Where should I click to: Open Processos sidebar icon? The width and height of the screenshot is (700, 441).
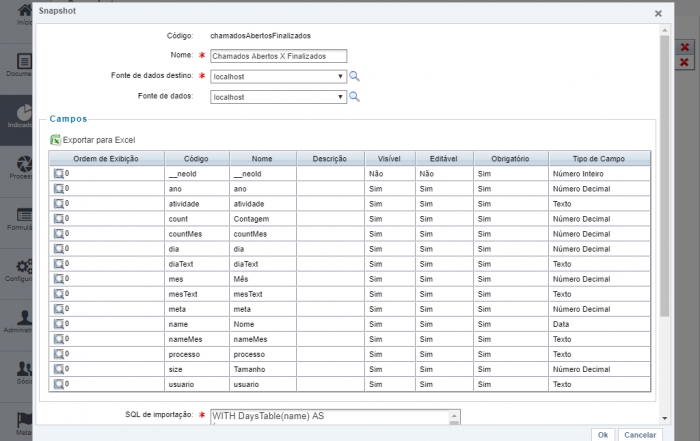(24, 164)
